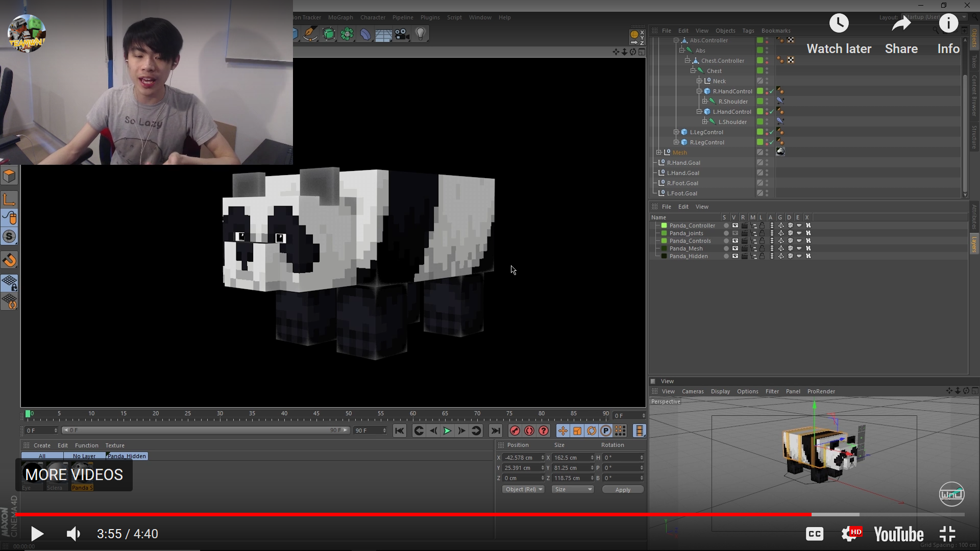Toggle Parameter (P) keyframe recording
The height and width of the screenshot is (551, 980).
click(606, 431)
